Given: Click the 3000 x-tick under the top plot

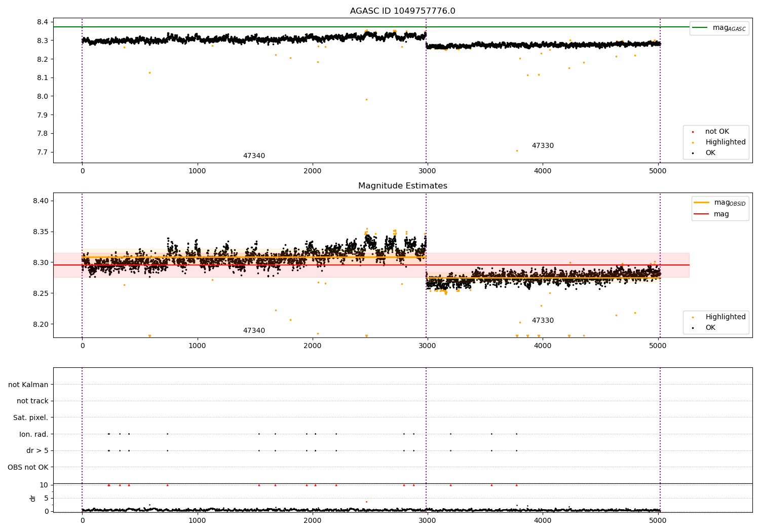Looking at the screenshot, I should 428,171.
